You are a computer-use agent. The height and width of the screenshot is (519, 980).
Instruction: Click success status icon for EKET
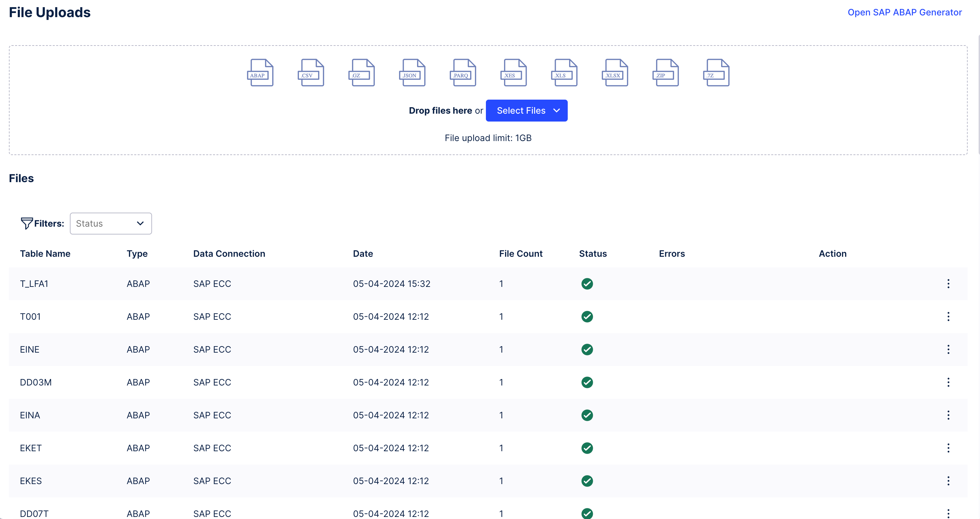click(587, 448)
